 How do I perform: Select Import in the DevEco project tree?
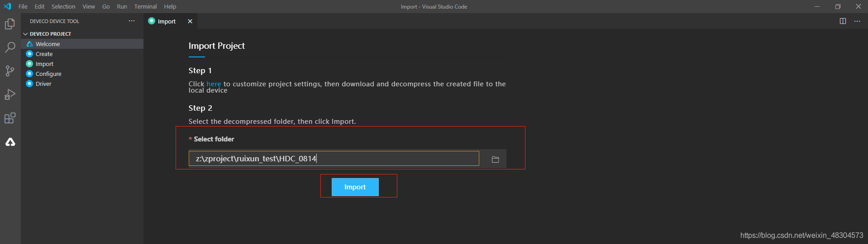(82, 64)
